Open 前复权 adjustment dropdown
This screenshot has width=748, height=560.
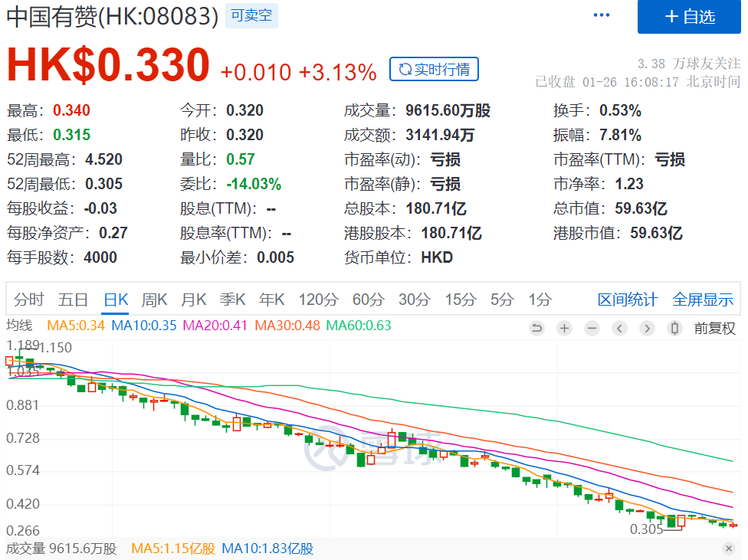pyautogui.click(x=714, y=328)
